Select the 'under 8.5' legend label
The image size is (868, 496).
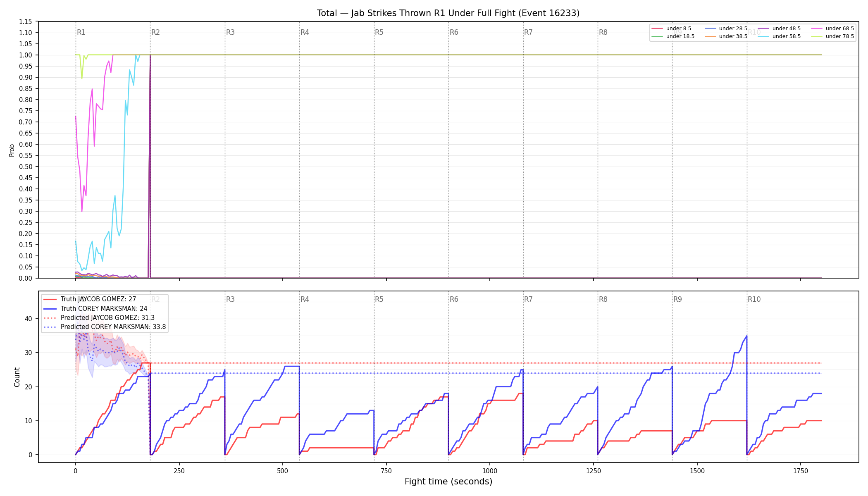coord(679,29)
